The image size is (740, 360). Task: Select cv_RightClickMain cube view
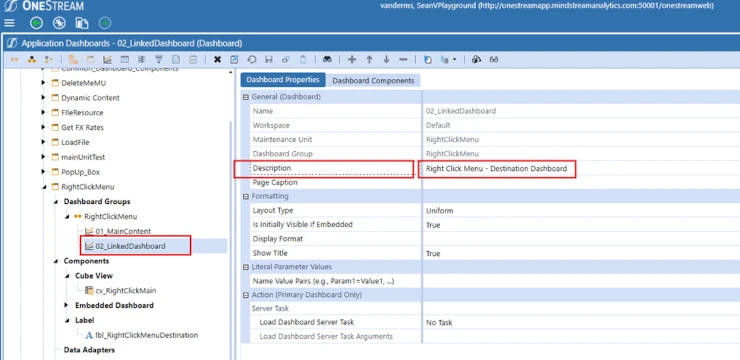click(126, 291)
